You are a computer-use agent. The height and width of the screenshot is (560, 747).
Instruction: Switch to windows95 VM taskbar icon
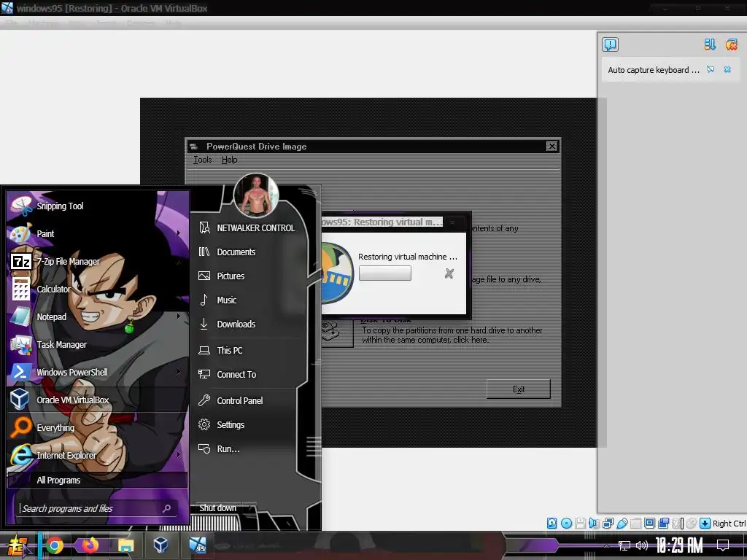click(x=197, y=545)
